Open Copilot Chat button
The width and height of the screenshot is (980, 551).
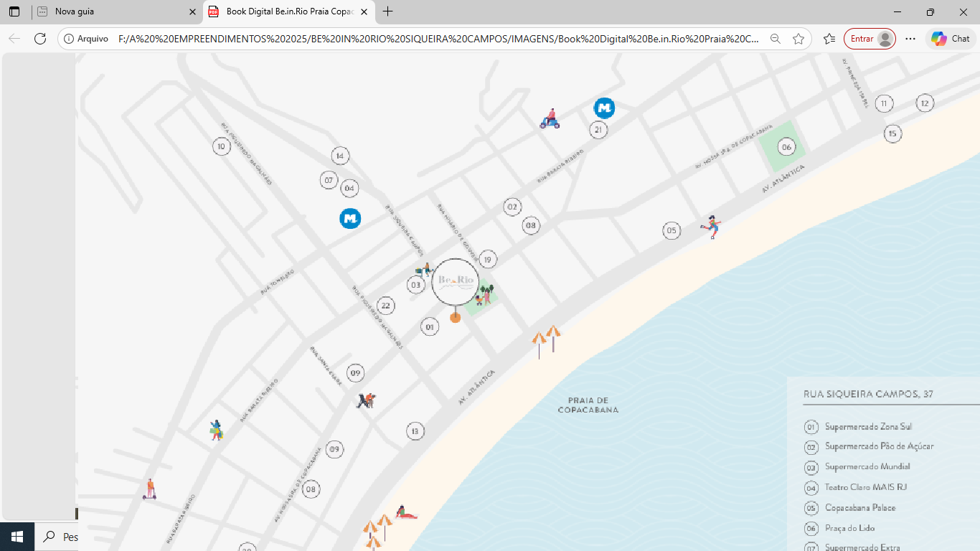pyautogui.click(x=951, y=39)
